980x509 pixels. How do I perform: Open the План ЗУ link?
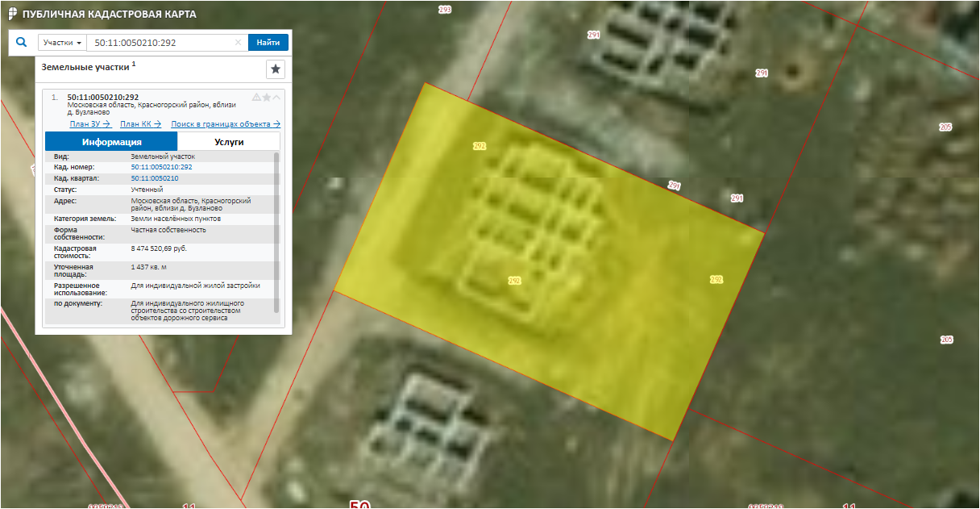tap(89, 124)
